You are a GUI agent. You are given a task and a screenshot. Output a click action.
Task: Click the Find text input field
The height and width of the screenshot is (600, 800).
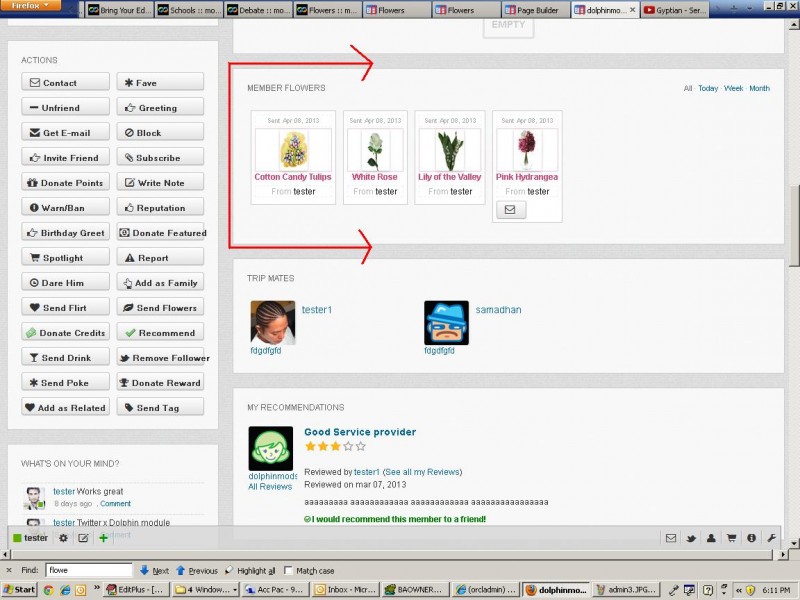[x=88, y=570]
